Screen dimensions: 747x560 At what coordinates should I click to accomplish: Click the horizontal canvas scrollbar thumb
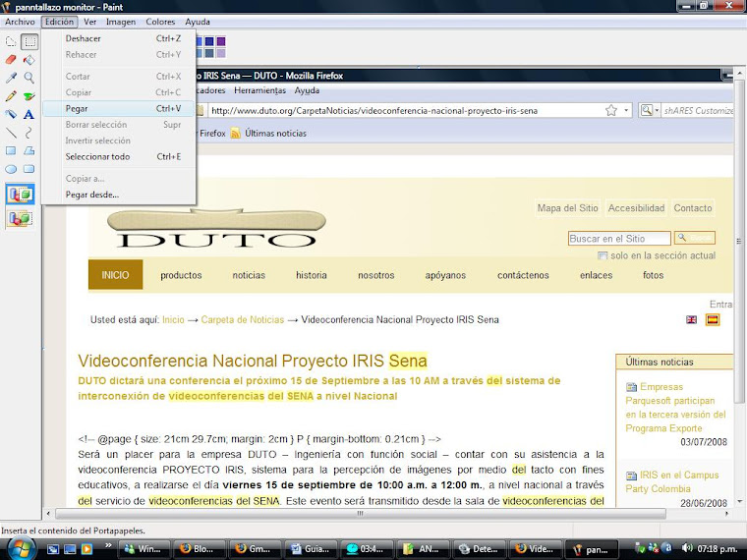361,513
